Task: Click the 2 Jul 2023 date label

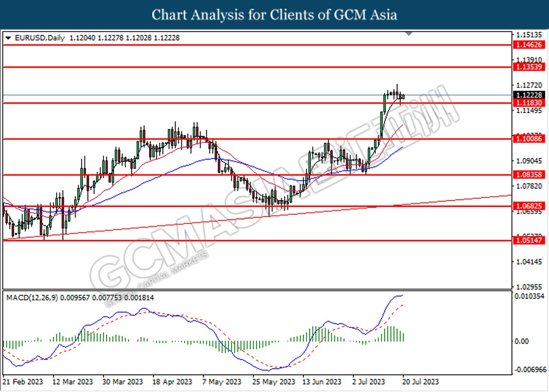Action: 369,382
